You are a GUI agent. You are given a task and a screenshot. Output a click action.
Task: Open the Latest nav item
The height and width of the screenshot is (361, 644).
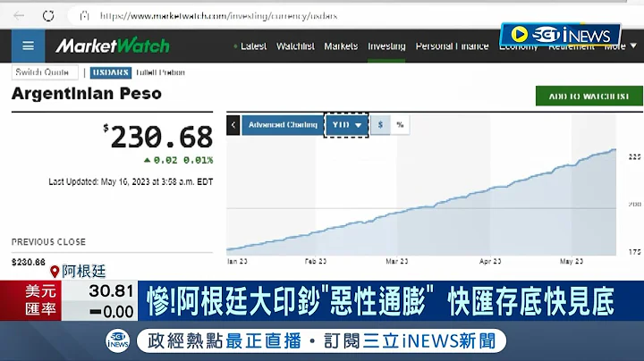(x=253, y=46)
